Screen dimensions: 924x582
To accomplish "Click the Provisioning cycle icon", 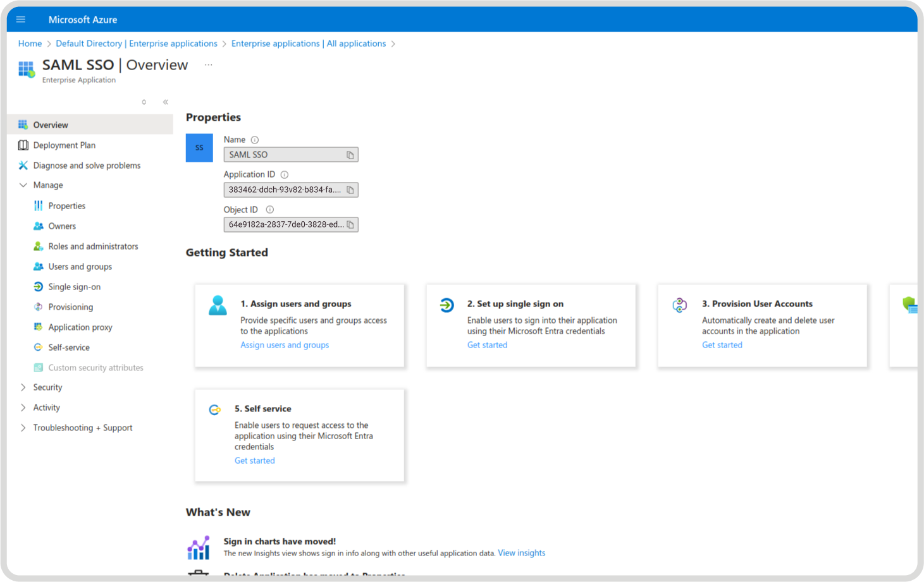I will 39,307.
